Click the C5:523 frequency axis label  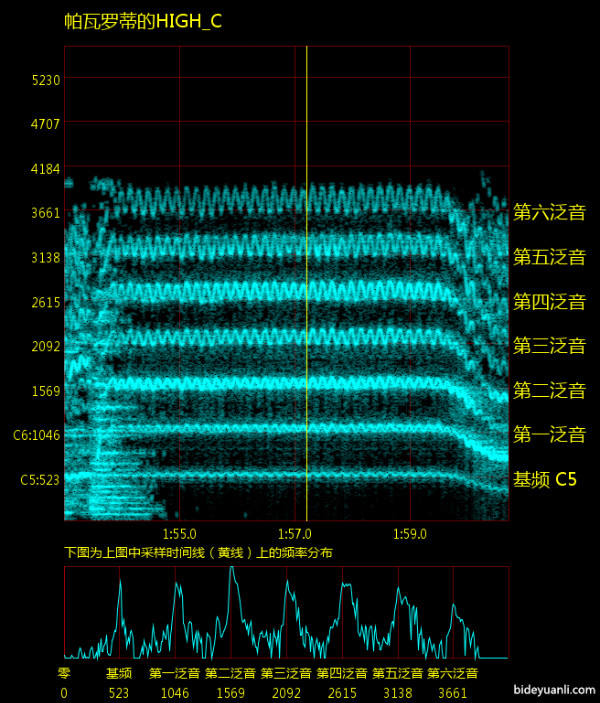(x=40, y=480)
